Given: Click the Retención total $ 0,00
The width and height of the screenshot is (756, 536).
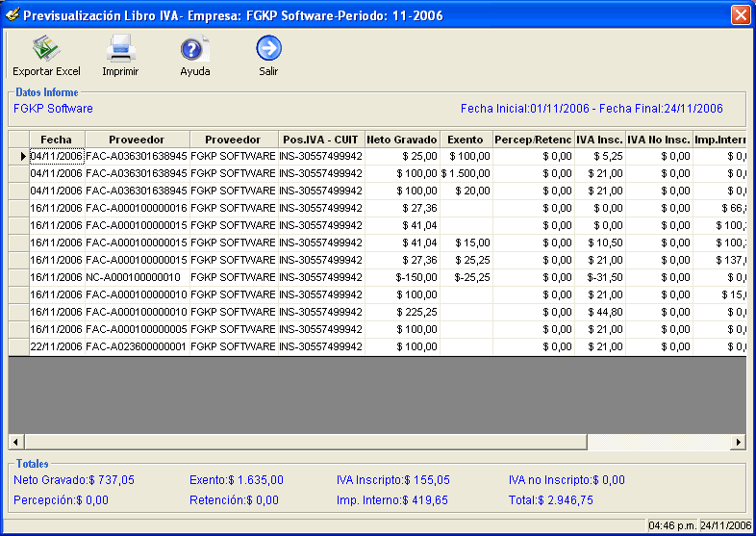Looking at the screenshot, I should coord(234,500).
